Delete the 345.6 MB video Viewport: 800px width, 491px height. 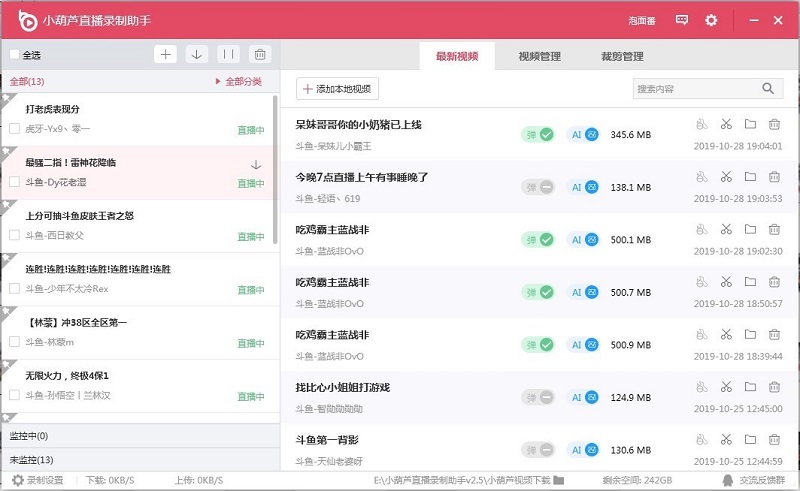coord(774,125)
